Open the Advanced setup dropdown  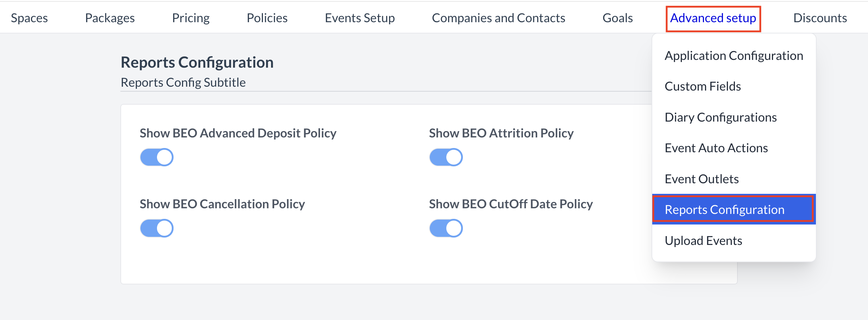[713, 18]
